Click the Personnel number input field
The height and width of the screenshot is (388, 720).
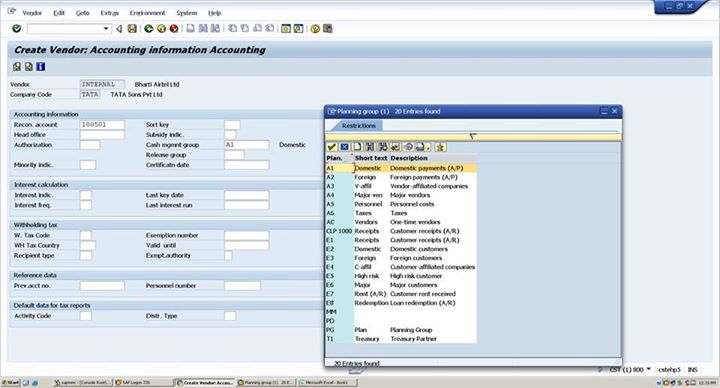pos(242,286)
